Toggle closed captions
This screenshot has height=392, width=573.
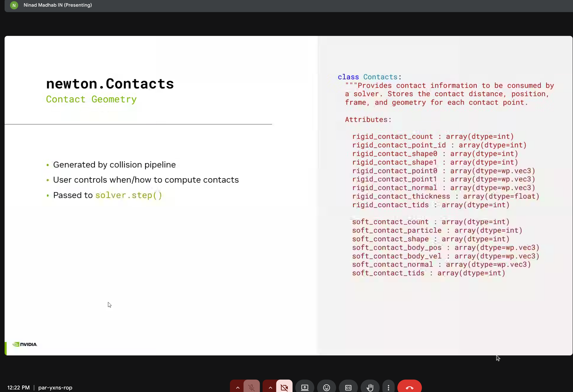tap(348, 387)
